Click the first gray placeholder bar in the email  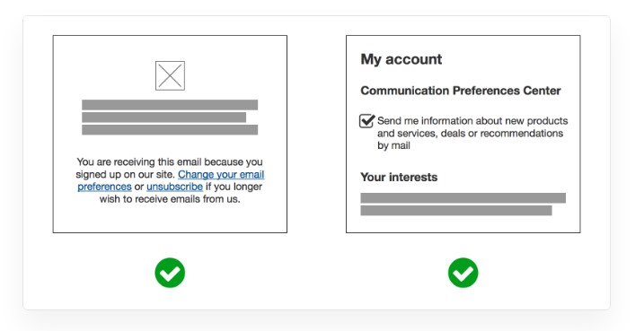[x=170, y=105]
